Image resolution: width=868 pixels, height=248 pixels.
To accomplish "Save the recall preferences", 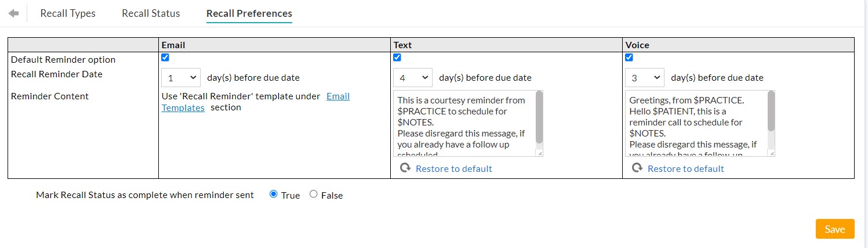I will tap(835, 229).
